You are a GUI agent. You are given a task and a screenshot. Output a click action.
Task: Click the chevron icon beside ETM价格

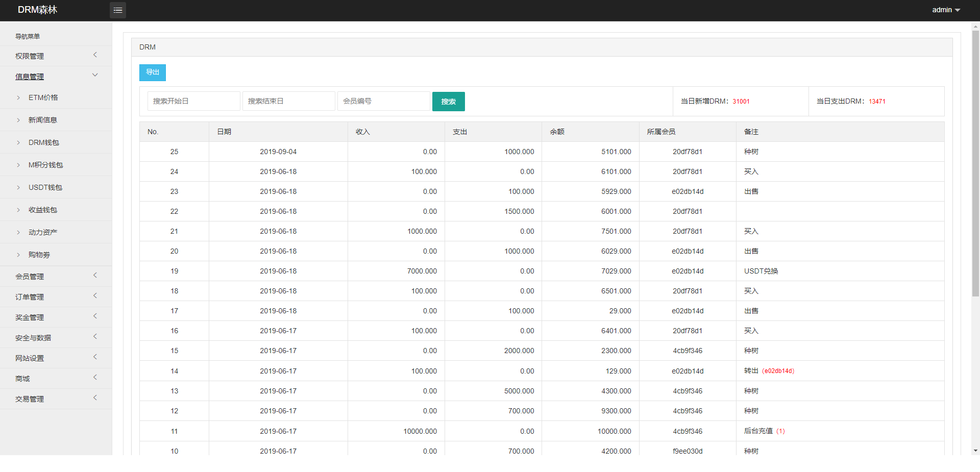(18, 97)
